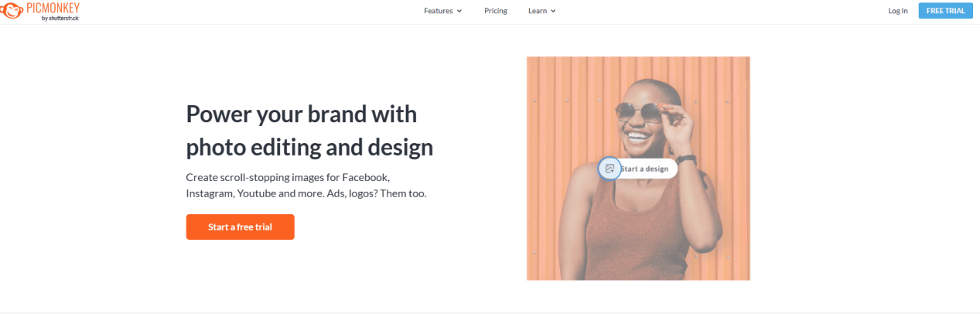Click the chevron arrow beside Learn
This screenshot has height=314, width=980.
(x=553, y=11)
